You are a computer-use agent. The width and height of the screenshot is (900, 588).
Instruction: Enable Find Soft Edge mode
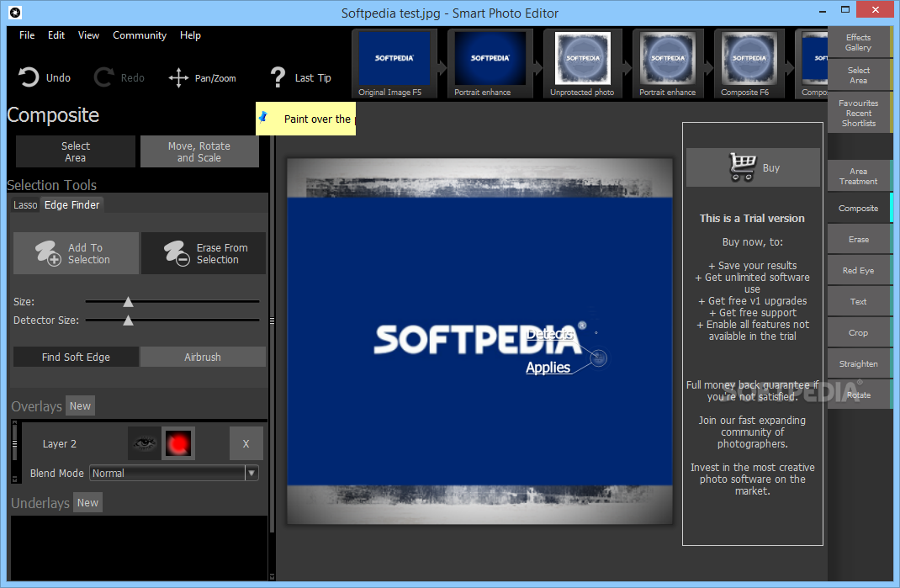click(x=76, y=357)
